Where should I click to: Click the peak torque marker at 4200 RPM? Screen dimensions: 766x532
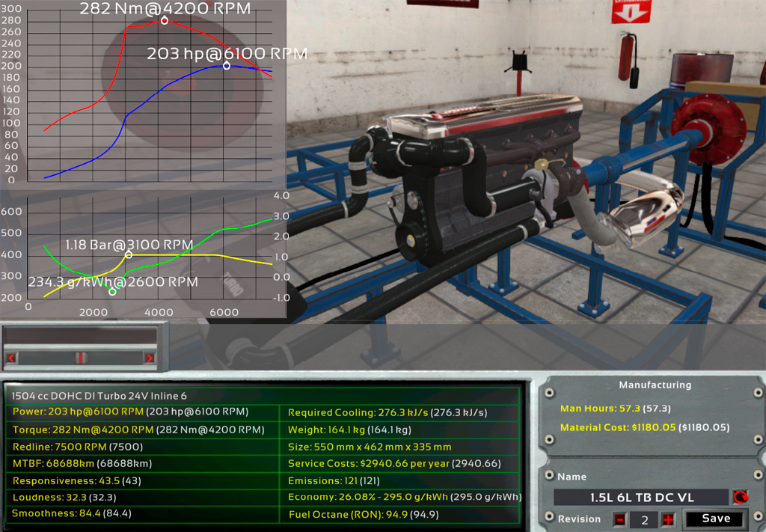pos(165,21)
